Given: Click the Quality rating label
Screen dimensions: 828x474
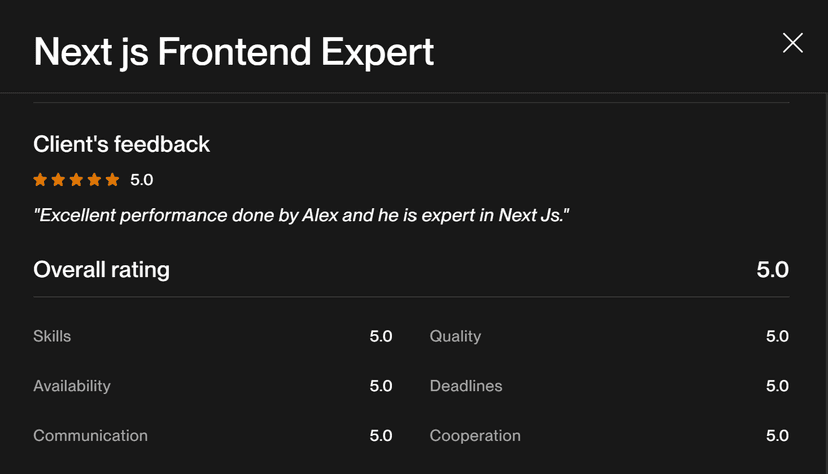Looking at the screenshot, I should pos(455,336).
